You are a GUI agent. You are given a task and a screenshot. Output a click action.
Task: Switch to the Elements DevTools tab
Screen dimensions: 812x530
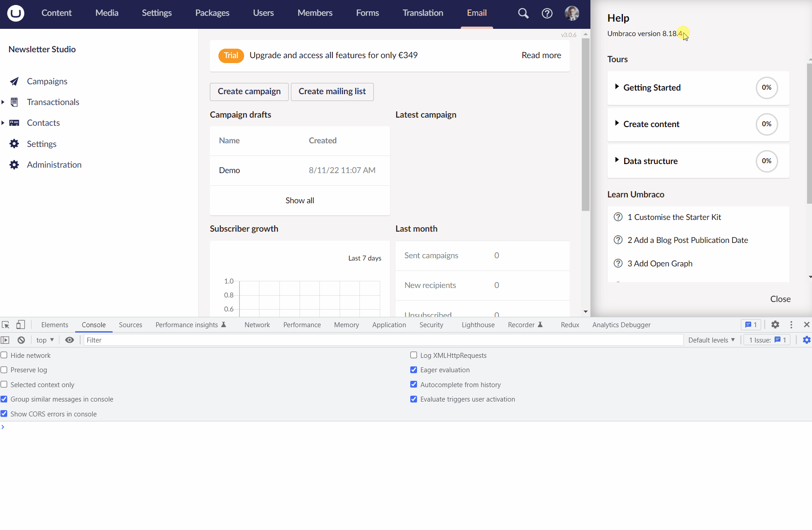[54, 325]
